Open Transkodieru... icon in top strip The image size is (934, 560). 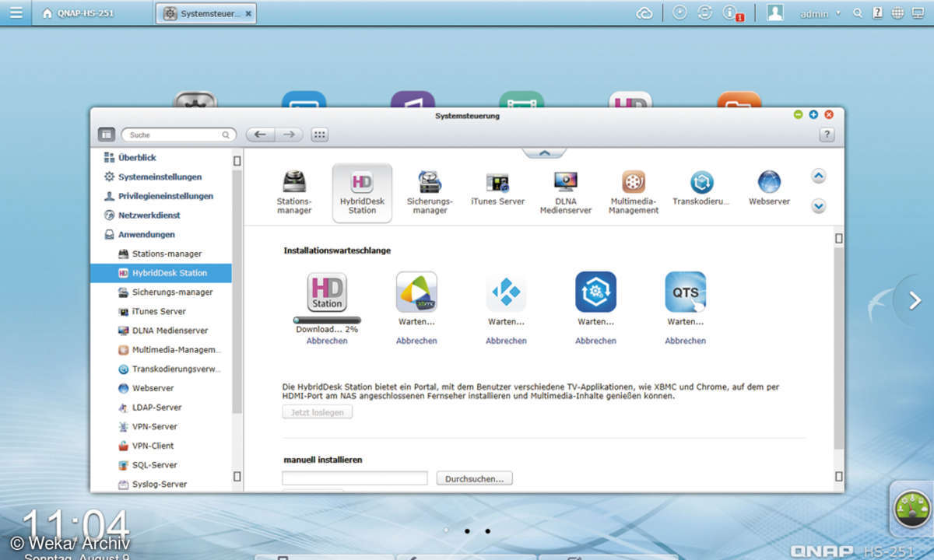point(701,189)
